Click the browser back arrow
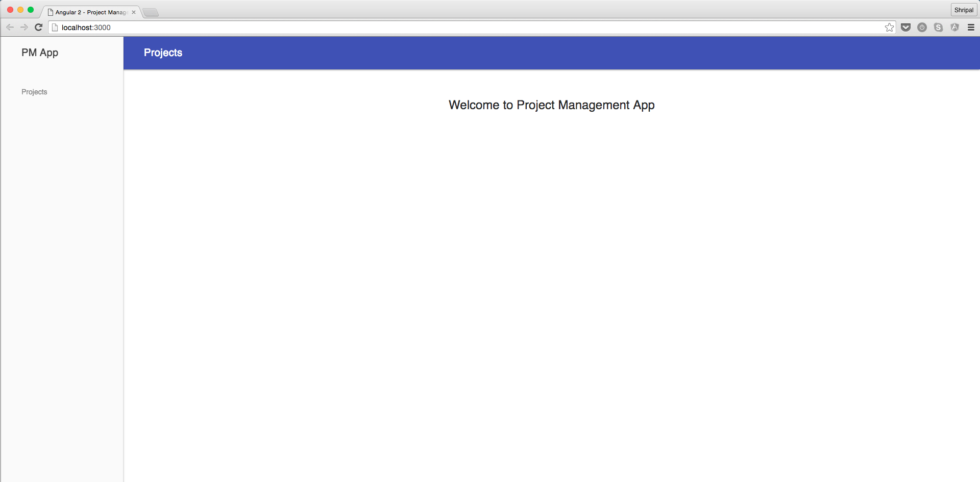Image resolution: width=980 pixels, height=482 pixels. click(x=10, y=28)
